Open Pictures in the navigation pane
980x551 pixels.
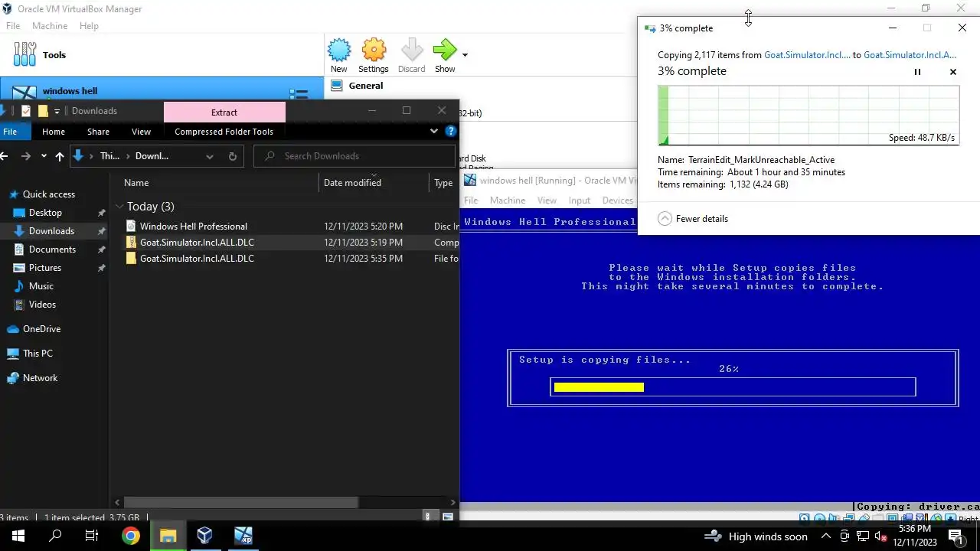pos(44,268)
